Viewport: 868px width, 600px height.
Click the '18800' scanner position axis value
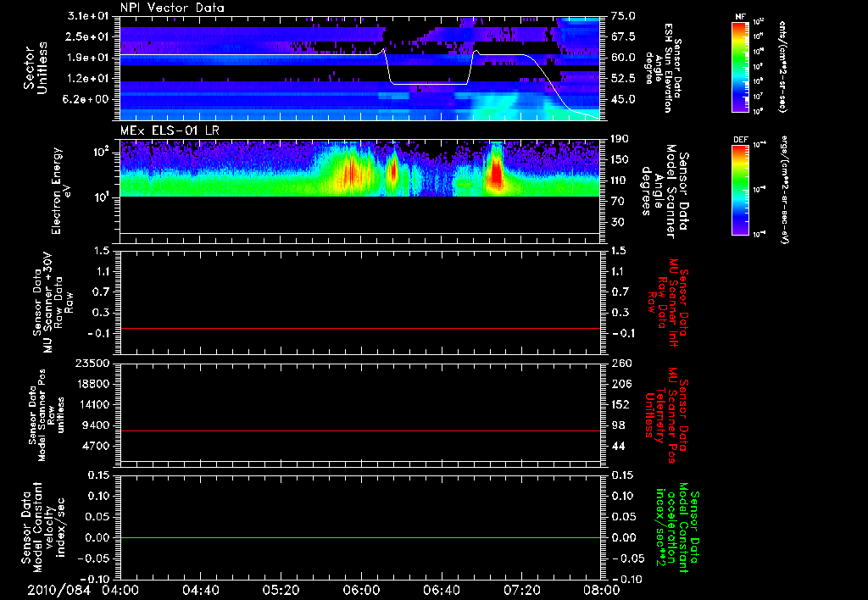(92, 384)
